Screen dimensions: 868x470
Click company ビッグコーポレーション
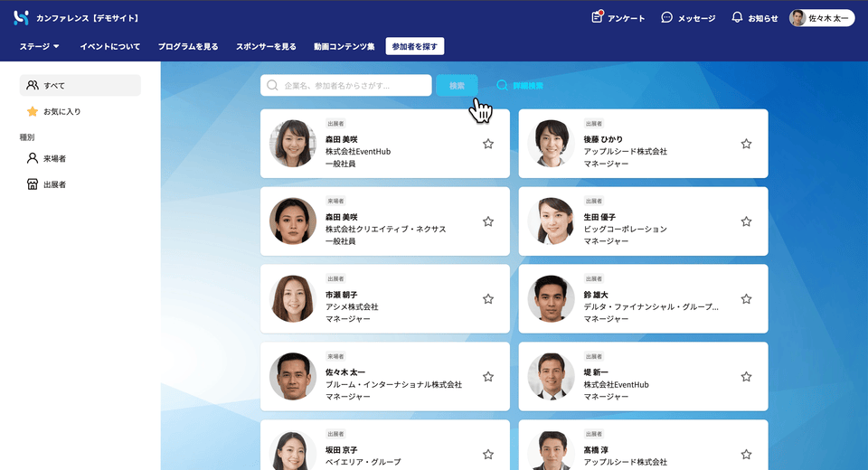click(625, 230)
